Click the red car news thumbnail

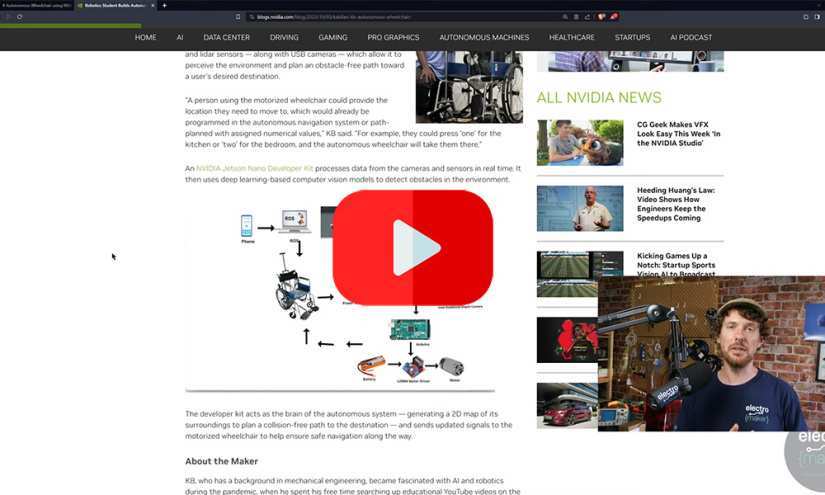(x=567, y=406)
